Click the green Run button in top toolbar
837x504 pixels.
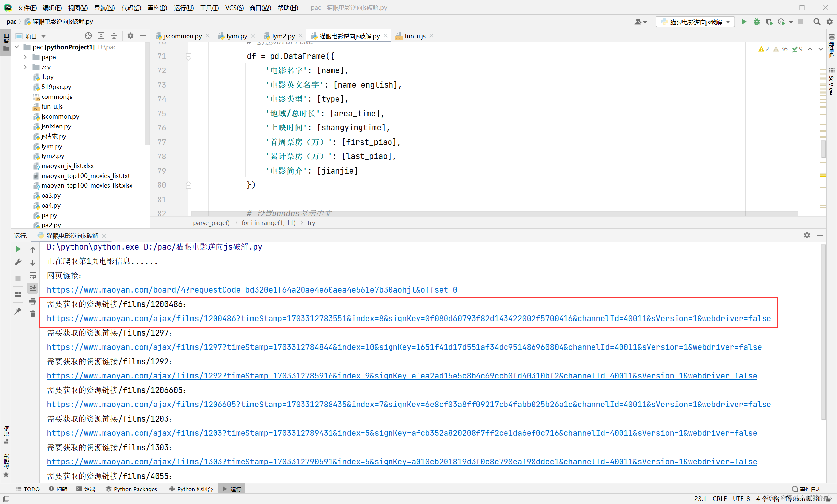(744, 22)
